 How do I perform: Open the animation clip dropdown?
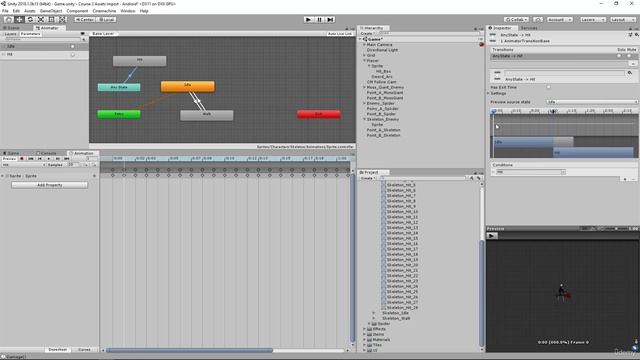coord(23,164)
